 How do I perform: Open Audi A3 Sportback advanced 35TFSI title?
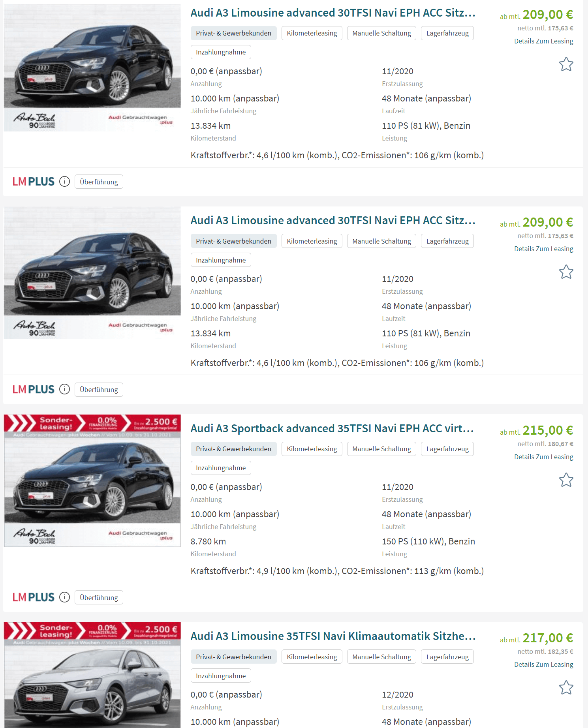pyautogui.click(x=332, y=428)
